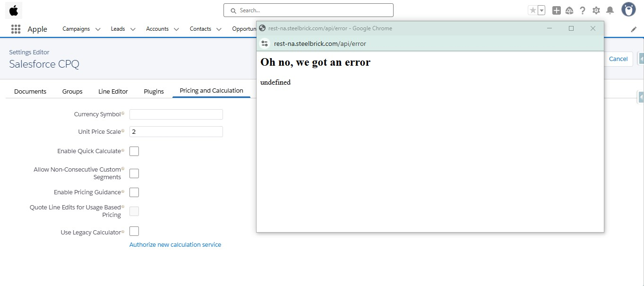The height and width of the screenshot is (286, 644).
Task: Click the pencil edit navigation icon
Action: [x=634, y=29]
